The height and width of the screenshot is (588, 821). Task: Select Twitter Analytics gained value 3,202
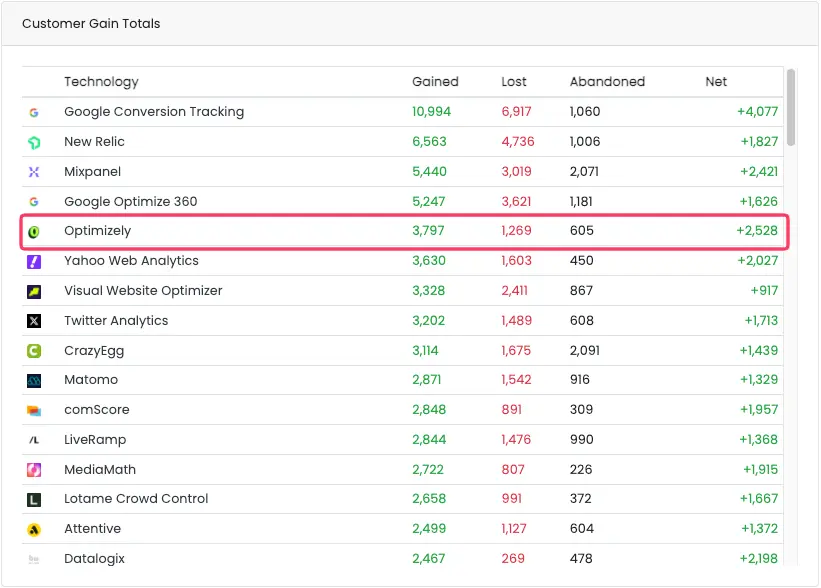(428, 320)
